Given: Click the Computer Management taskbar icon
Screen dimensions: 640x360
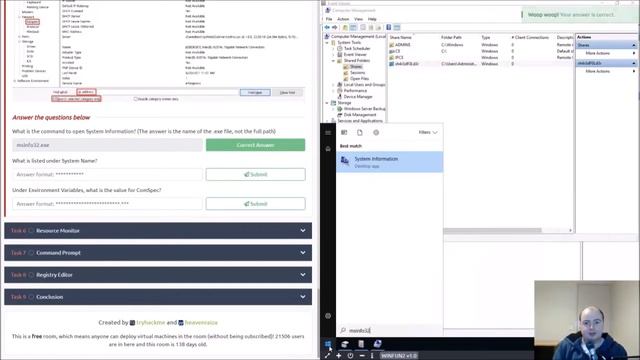Looking at the screenshot, I should pyautogui.click(x=378, y=344).
